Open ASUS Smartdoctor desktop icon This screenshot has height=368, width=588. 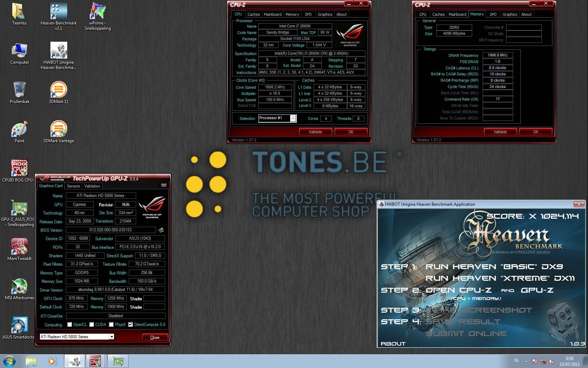pos(19,328)
